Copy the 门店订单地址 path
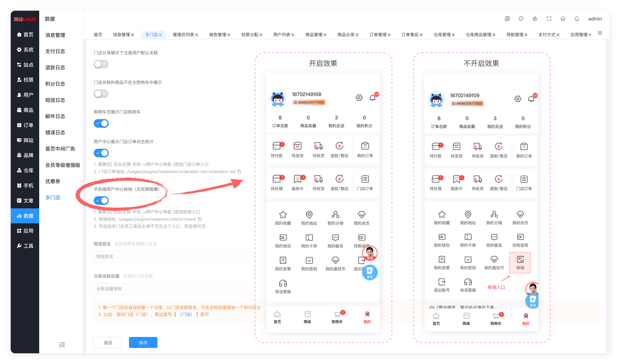The image size is (620, 364). pos(239,172)
